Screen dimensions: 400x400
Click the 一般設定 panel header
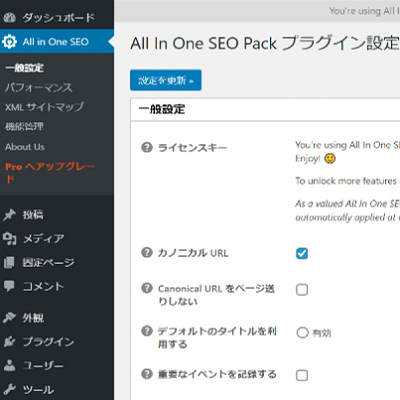tap(265, 109)
